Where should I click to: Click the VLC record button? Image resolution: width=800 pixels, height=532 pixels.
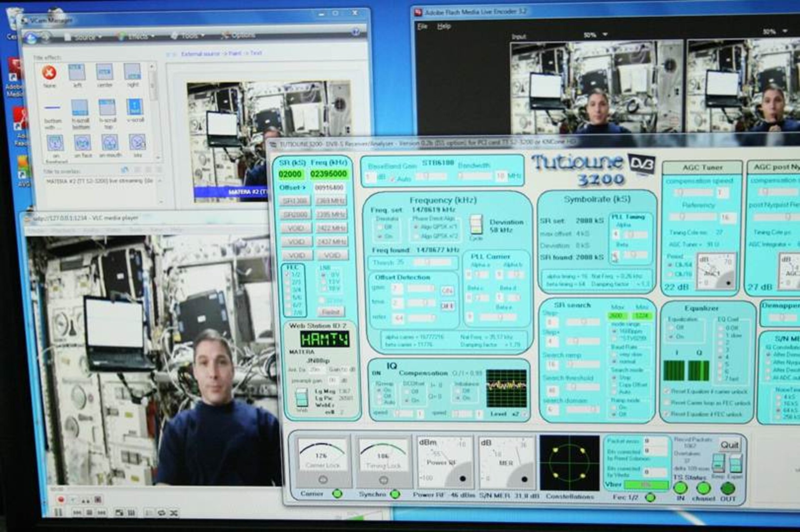61,500
